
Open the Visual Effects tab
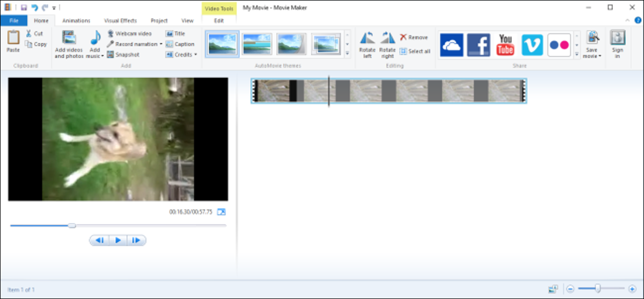click(120, 20)
